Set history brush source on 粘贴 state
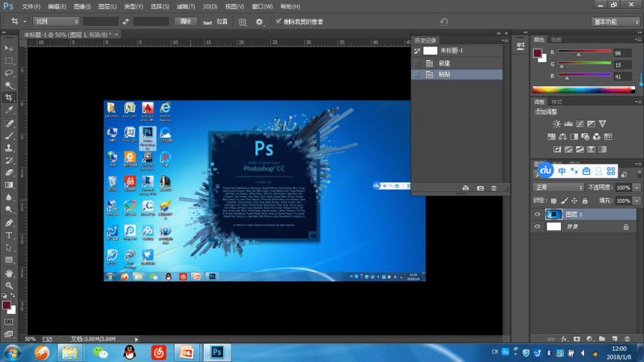 pyautogui.click(x=417, y=74)
